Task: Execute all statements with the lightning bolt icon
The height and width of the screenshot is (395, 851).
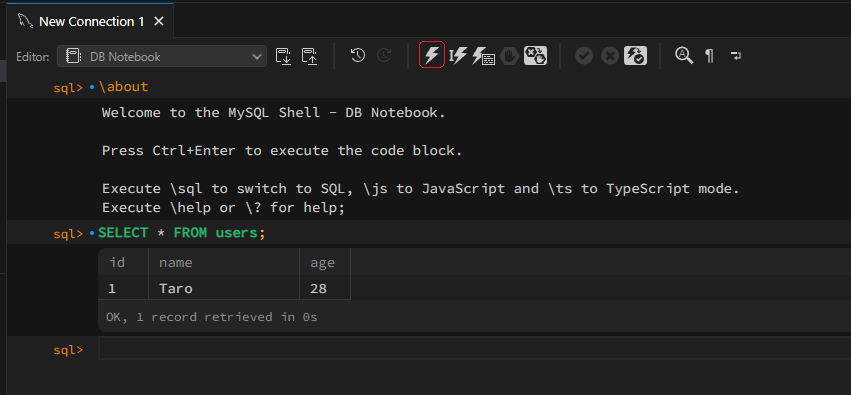Action: (431, 55)
